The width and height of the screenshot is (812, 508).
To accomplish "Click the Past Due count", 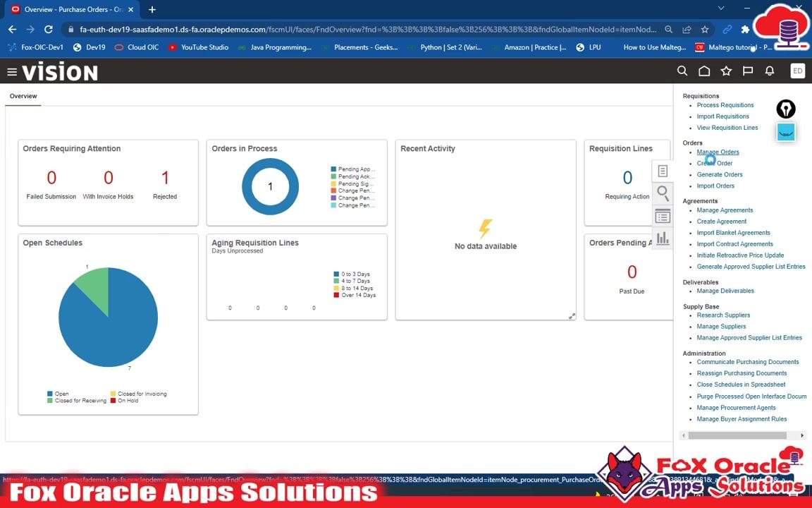I will click(x=632, y=272).
